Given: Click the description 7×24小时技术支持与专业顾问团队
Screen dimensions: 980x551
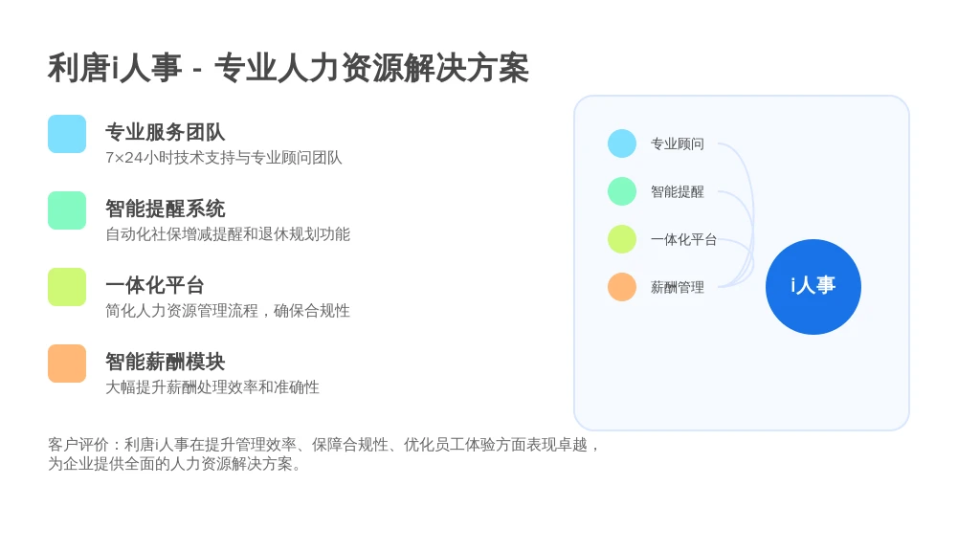Looking at the screenshot, I should point(224,158).
